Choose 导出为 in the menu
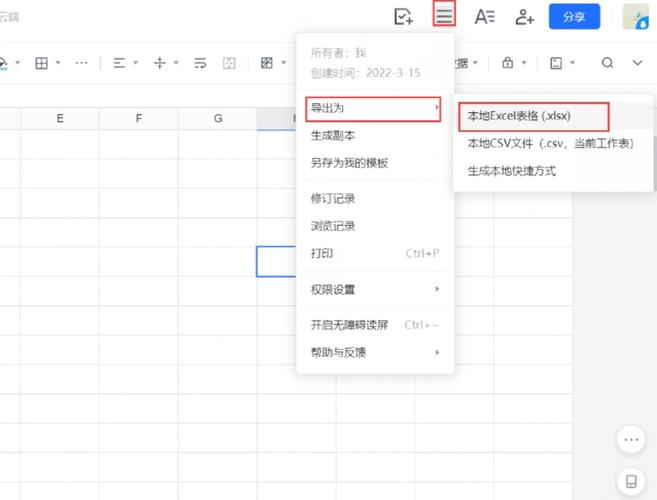Viewport: 657px width, 500px height. 373,109
